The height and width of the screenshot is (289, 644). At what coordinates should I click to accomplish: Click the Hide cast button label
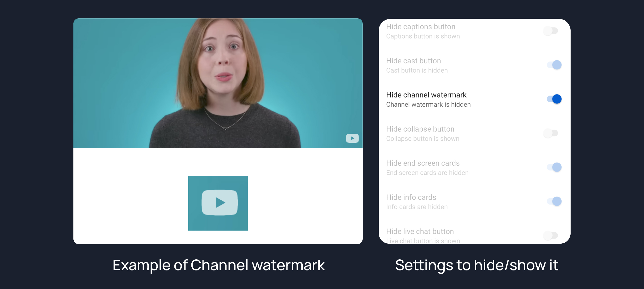pyautogui.click(x=413, y=61)
